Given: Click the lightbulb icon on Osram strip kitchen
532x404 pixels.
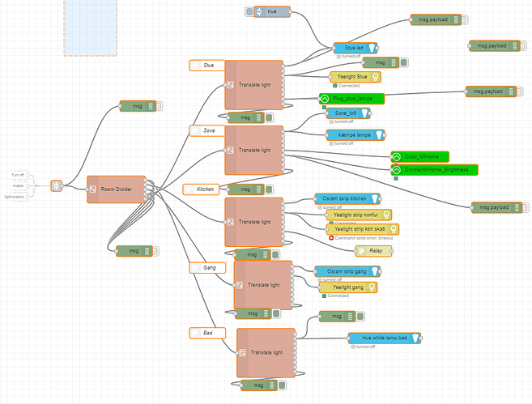Looking at the screenshot, I should [x=375, y=199].
